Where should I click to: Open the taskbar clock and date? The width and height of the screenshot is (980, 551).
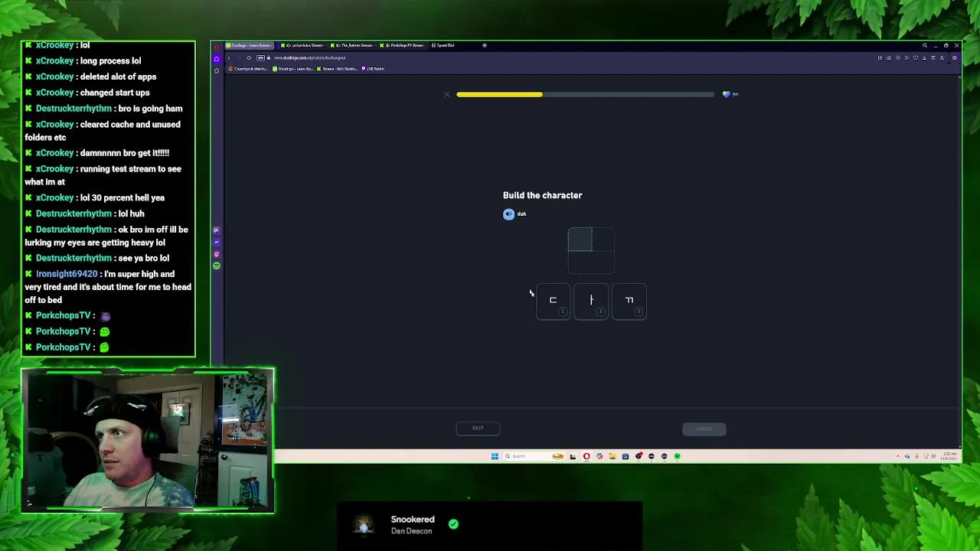(x=950, y=456)
